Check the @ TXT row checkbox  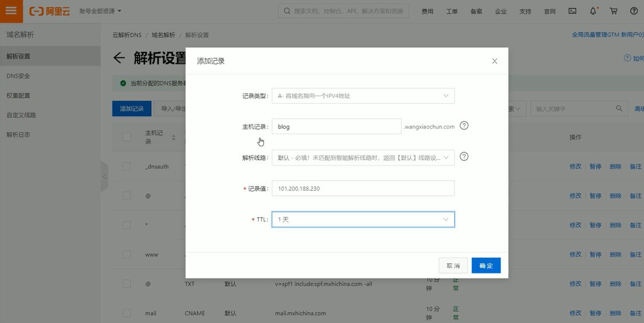click(126, 284)
